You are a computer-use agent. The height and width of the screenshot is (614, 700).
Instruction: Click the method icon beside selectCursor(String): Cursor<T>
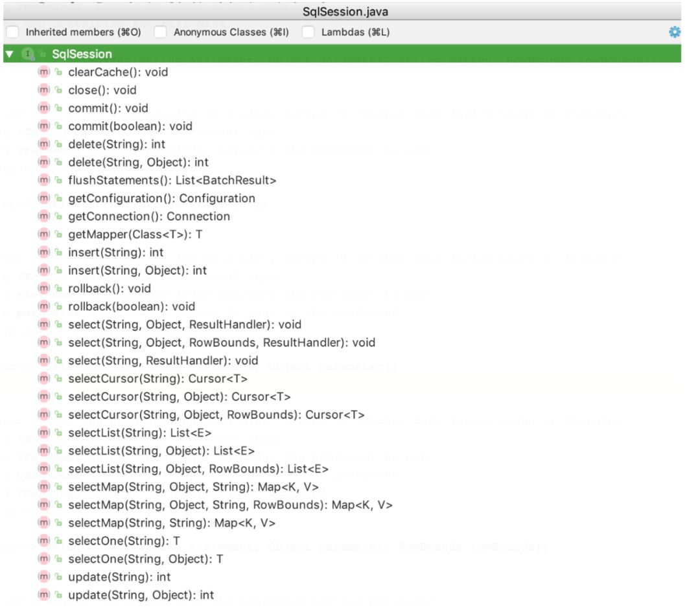(44, 378)
